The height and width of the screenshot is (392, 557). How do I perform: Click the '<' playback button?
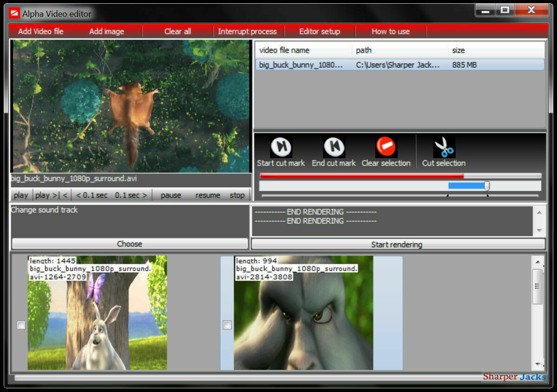pyautogui.click(x=66, y=195)
